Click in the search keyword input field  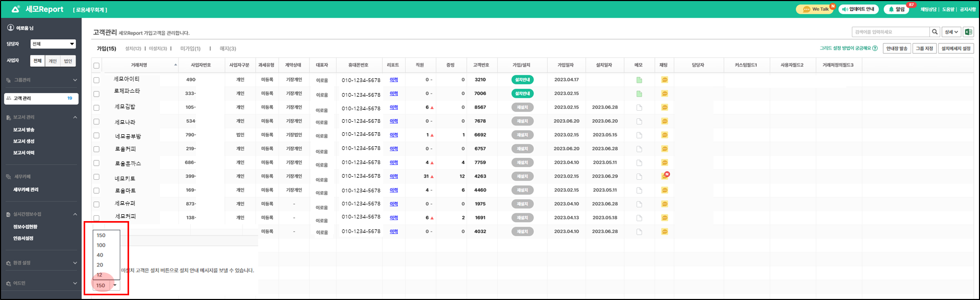(x=890, y=32)
